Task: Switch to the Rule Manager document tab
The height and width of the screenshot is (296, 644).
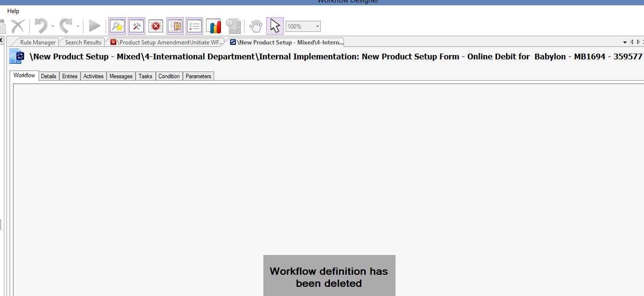Action: click(x=38, y=42)
